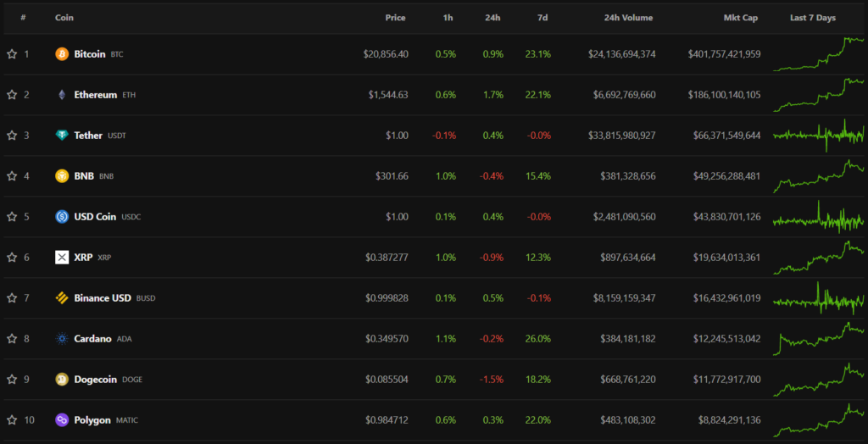Screen dimensions: 868x444
Task: Sort by the 24h Volume header
Action: pos(628,18)
